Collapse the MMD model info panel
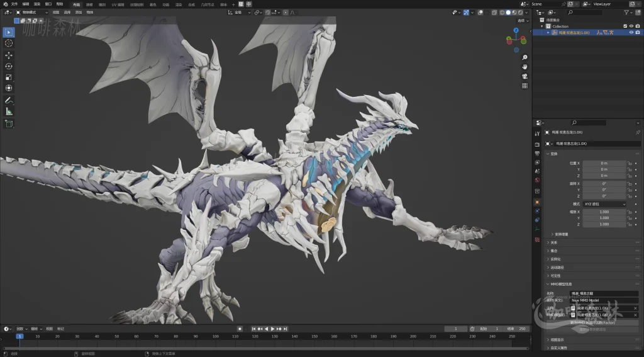The image size is (644, 357). click(x=548, y=284)
